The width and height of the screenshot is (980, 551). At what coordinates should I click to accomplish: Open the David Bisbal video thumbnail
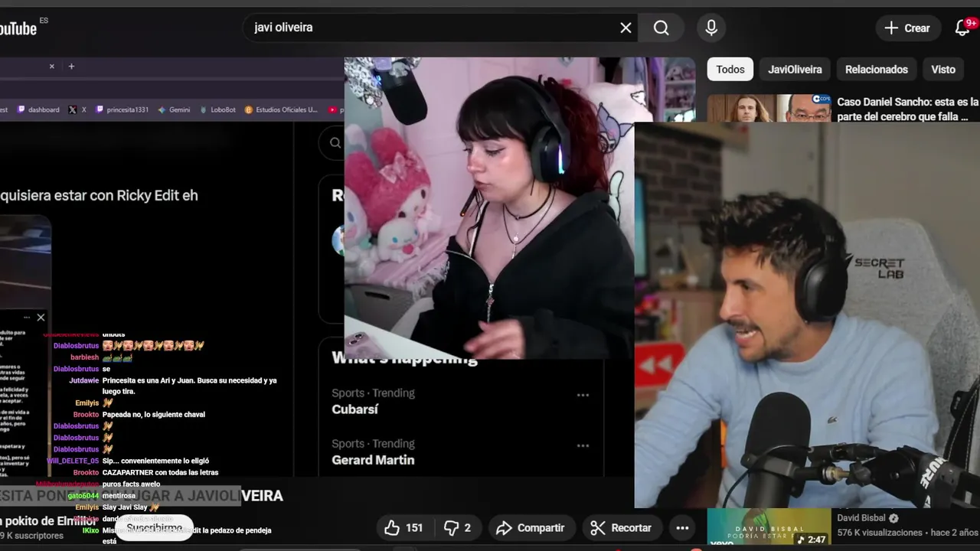769,527
